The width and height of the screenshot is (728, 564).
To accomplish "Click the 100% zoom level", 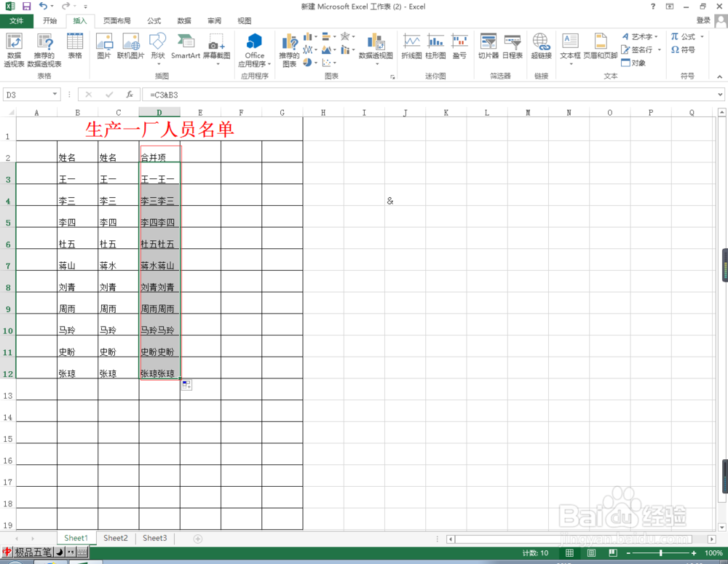I will tap(713, 552).
